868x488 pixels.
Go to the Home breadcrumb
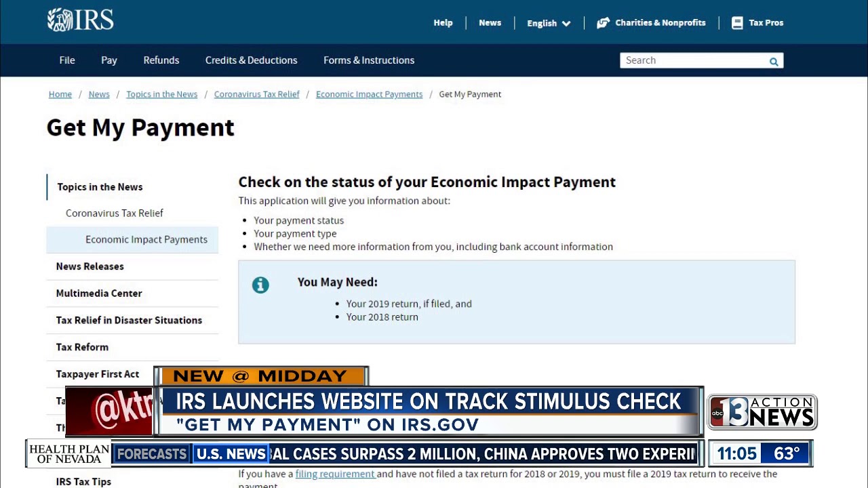click(60, 94)
